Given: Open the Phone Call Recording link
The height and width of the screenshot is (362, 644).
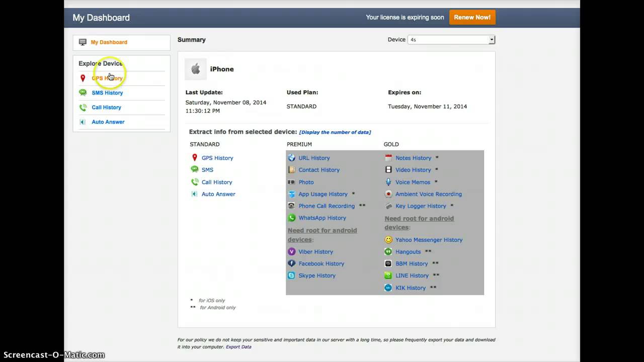Looking at the screenshot, I should pos(327,206).
